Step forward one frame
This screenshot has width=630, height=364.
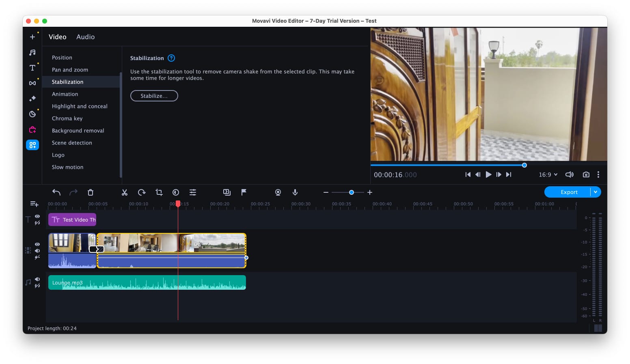(498, 174)
